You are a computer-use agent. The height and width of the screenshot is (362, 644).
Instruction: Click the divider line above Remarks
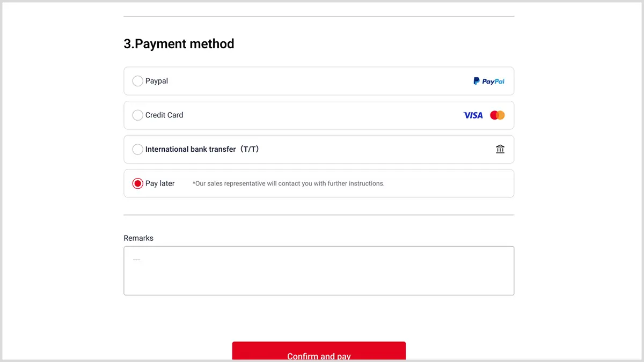[319, 215]
